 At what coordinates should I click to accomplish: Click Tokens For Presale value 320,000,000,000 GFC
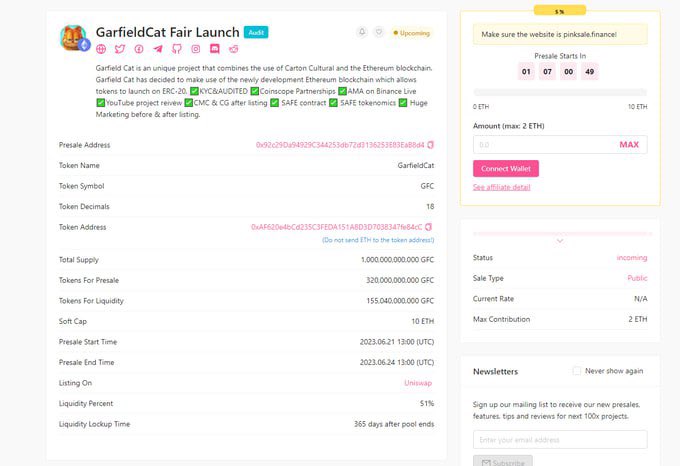click(x=400, y=280)
